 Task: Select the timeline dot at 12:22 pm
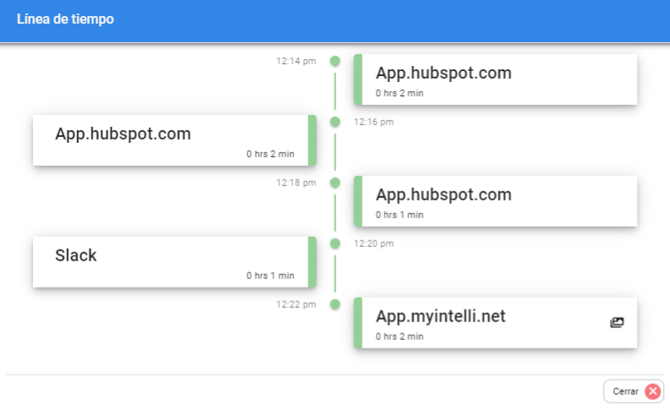(x=335, y=304)
